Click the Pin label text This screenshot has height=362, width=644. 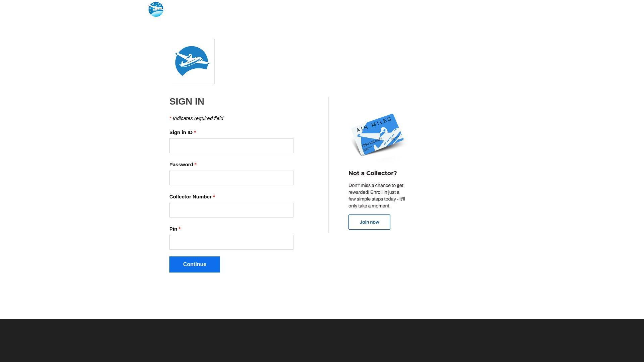(173, 229)
